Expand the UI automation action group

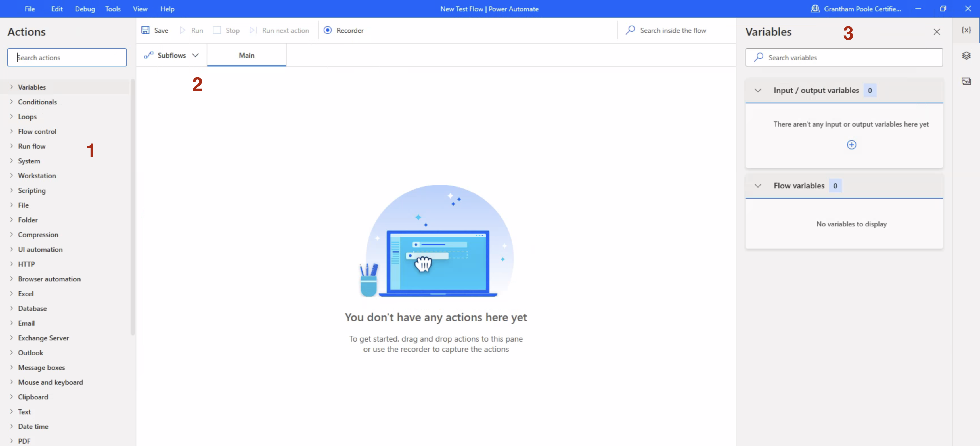coord(11,249)
